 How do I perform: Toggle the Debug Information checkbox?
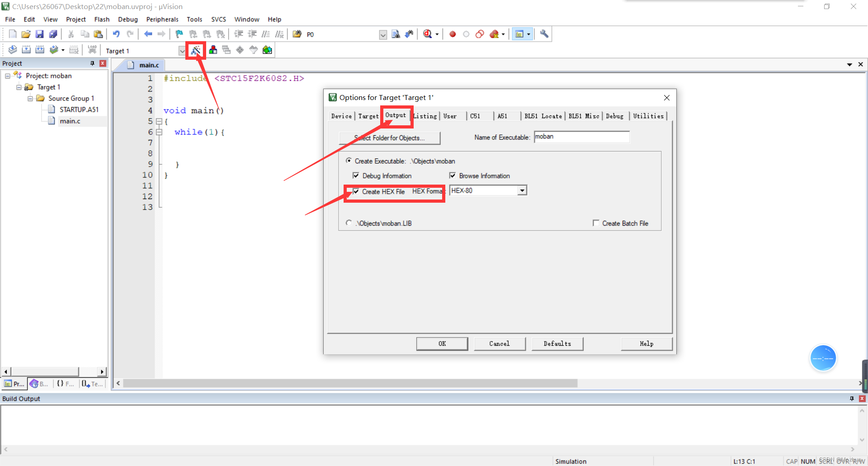(356, 176)
